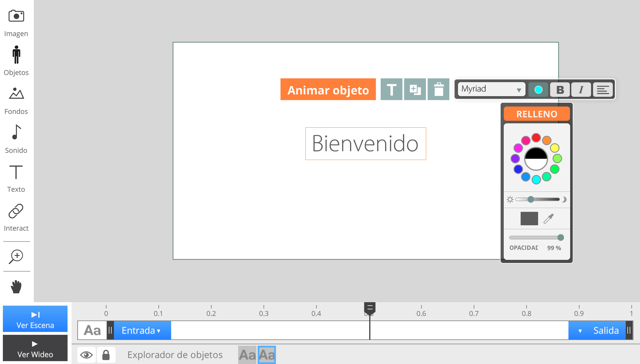Click the Animar objeto button
This screenshot has width=640, height=364.
click(328, 89)
